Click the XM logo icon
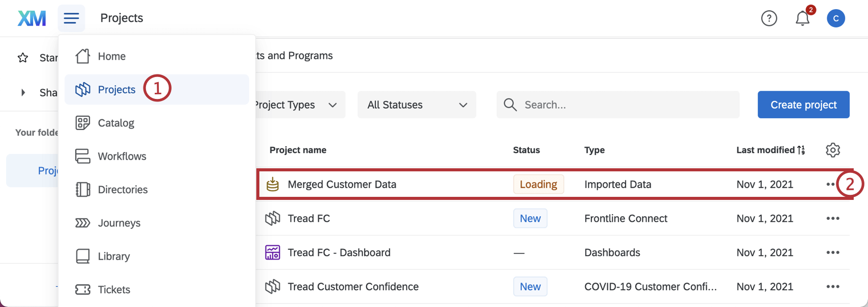Screen dimensions: 868x307 click(x=32, y=18)
